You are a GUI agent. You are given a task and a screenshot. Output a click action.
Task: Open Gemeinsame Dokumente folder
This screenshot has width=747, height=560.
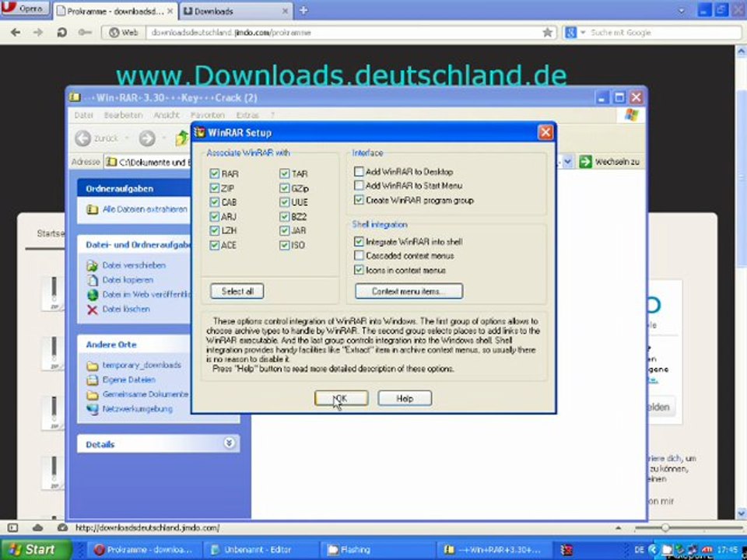click(146, 394)
